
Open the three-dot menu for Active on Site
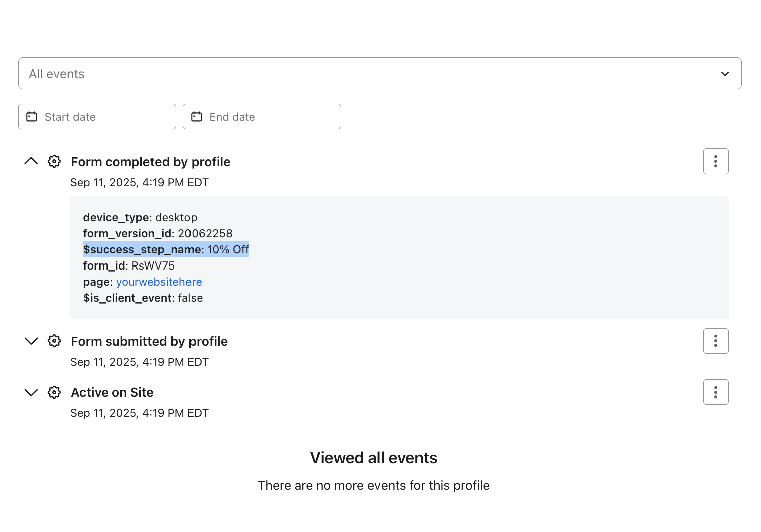(716, 392)
